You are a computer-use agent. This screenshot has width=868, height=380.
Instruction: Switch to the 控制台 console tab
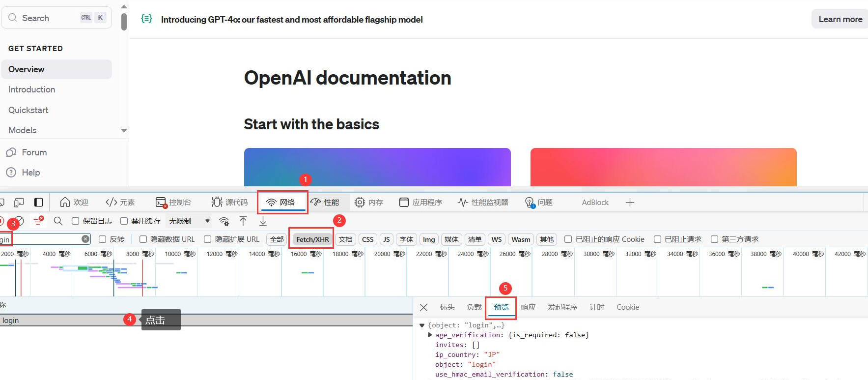173,203
